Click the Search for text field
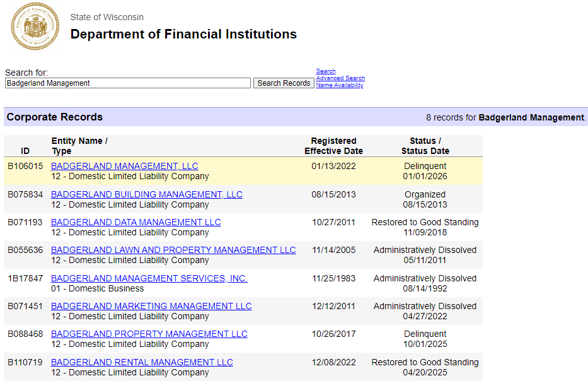 128,83
